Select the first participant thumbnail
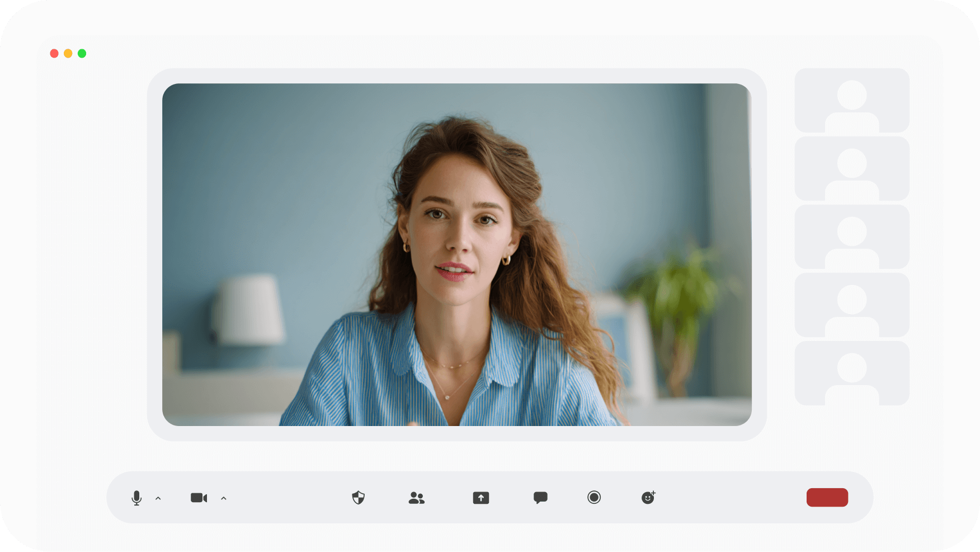Screen dimensions: 980x552 point(852,101)
